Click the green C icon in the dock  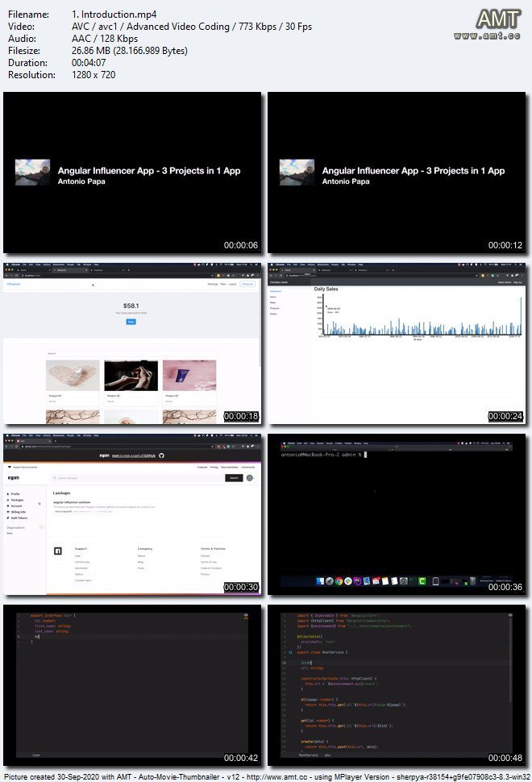click(422, 581)
